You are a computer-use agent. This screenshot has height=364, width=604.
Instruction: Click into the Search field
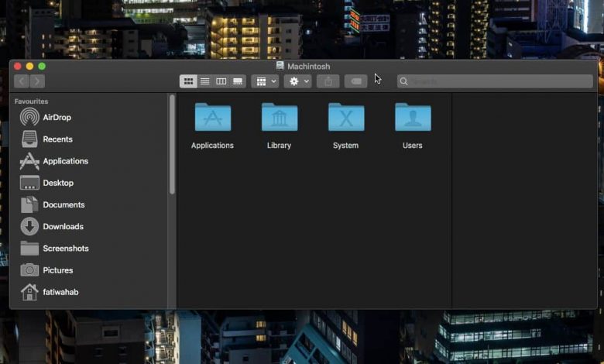(495, 81)
